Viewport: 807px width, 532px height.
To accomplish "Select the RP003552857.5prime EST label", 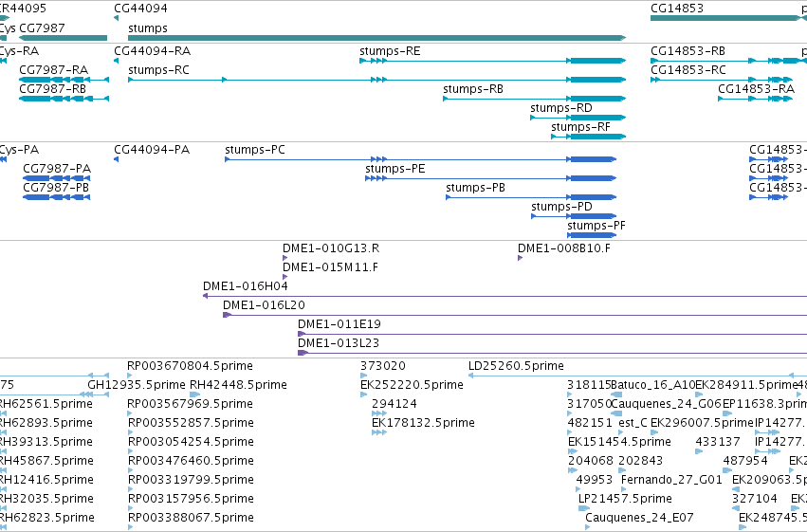I will click(191, 424).
